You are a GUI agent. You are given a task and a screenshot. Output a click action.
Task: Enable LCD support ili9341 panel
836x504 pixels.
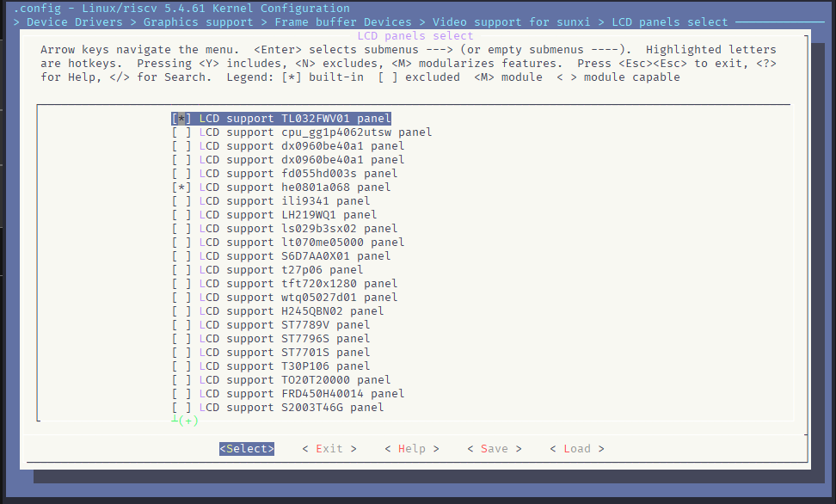pos(181,201)
